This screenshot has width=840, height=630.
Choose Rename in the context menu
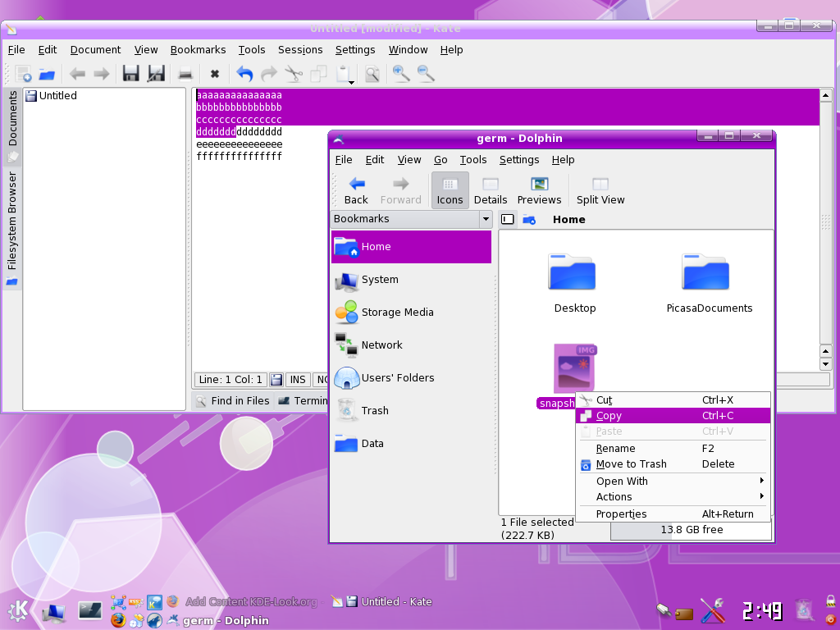(673, 449)
